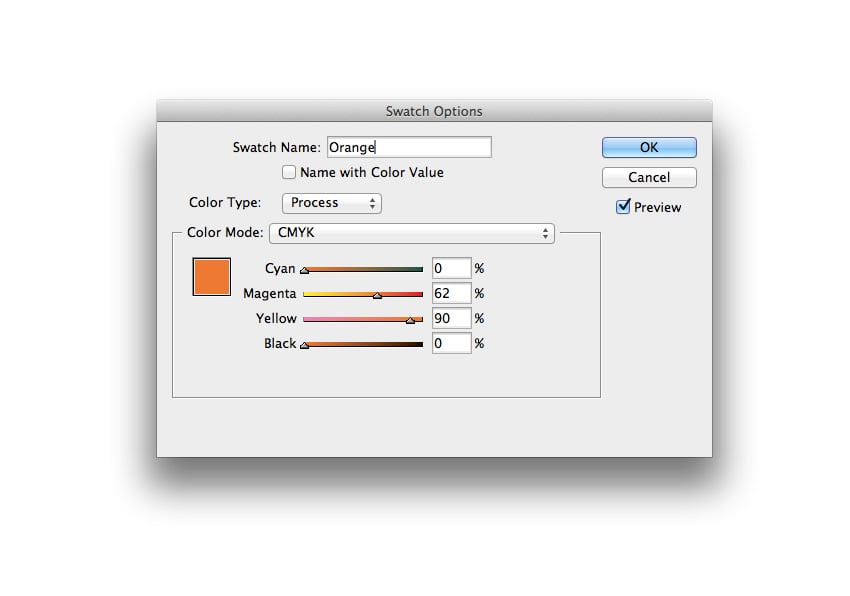This screenshot has height=596, width=850.
Task: Click the Yellow label text
Action: (x=276, y=318)
